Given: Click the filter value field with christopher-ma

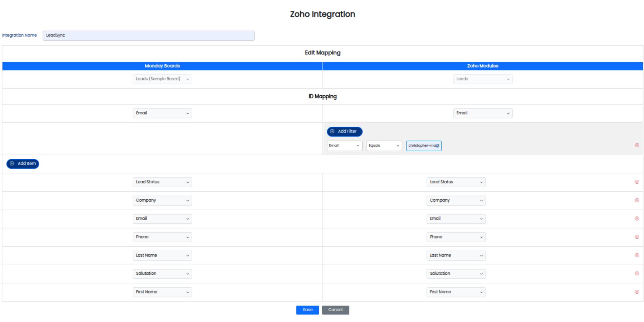Looking at the screenshot, I should coord(424,146).
